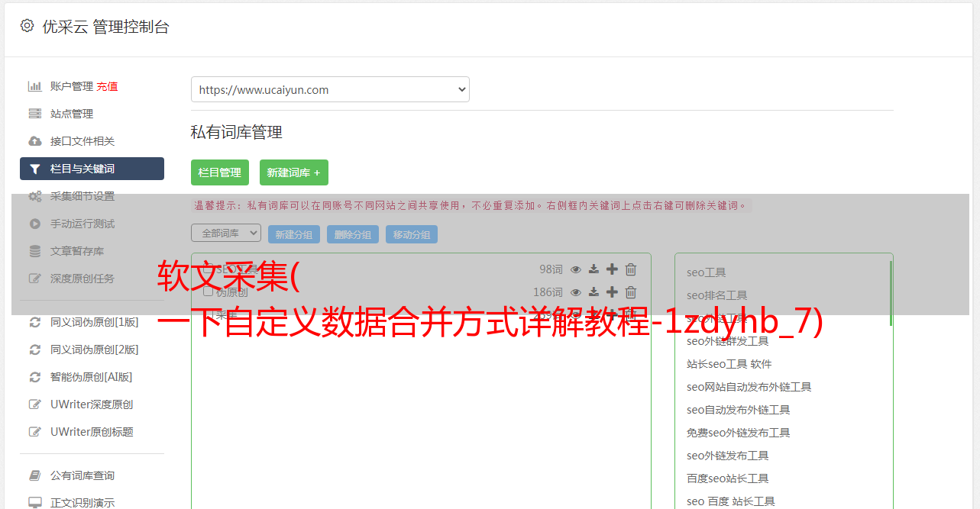Click the 优采云 管理控制台 header title
Screen dimensions: 980x509
[x=105, y=27]
